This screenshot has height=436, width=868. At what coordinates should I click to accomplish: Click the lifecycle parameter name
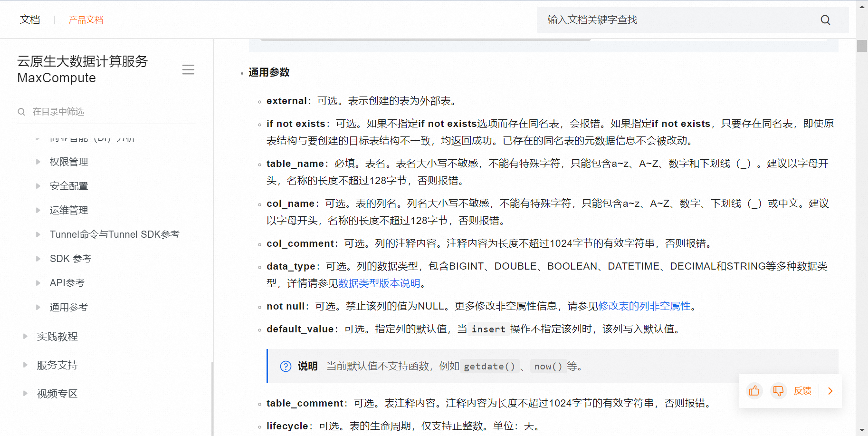click(x=287, y=426)
